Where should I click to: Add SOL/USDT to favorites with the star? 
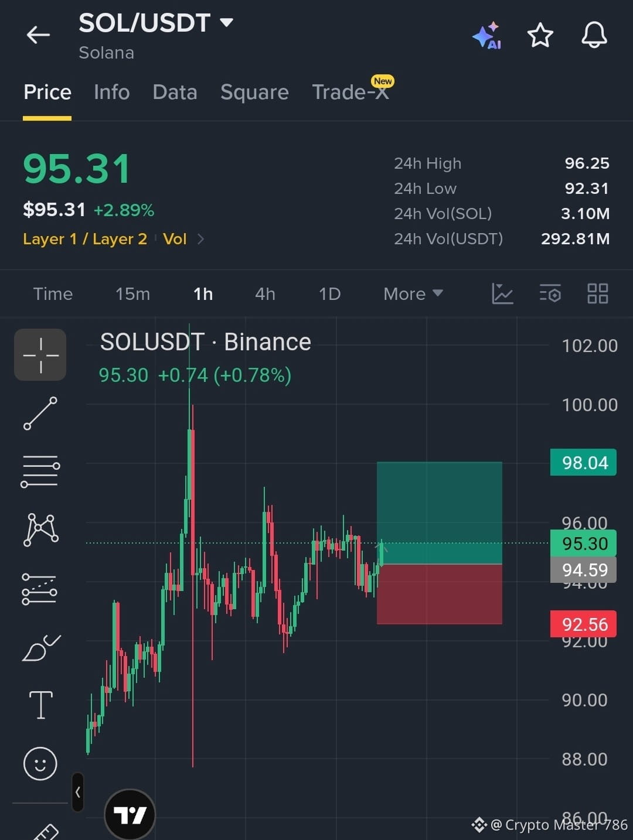540,35
